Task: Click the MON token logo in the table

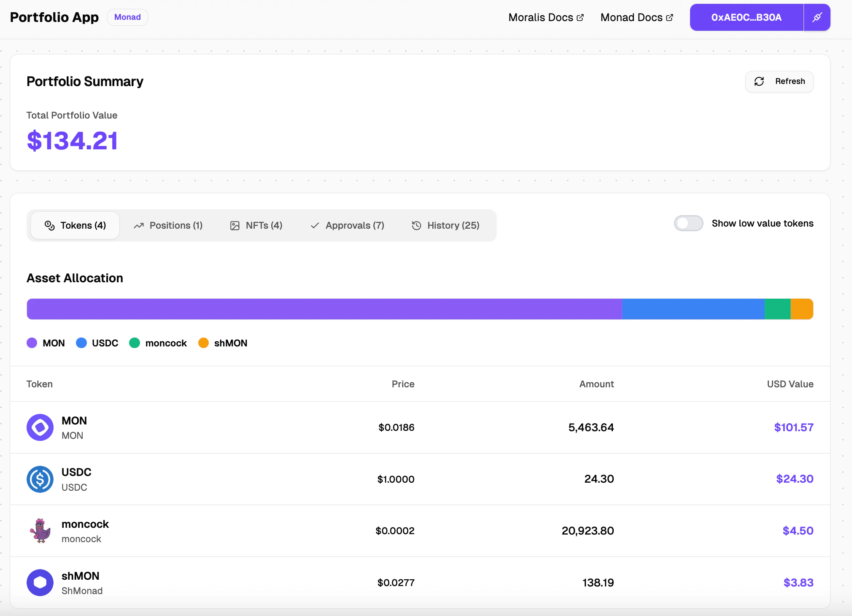Action: pyautogui.click(x=40, y=427)
